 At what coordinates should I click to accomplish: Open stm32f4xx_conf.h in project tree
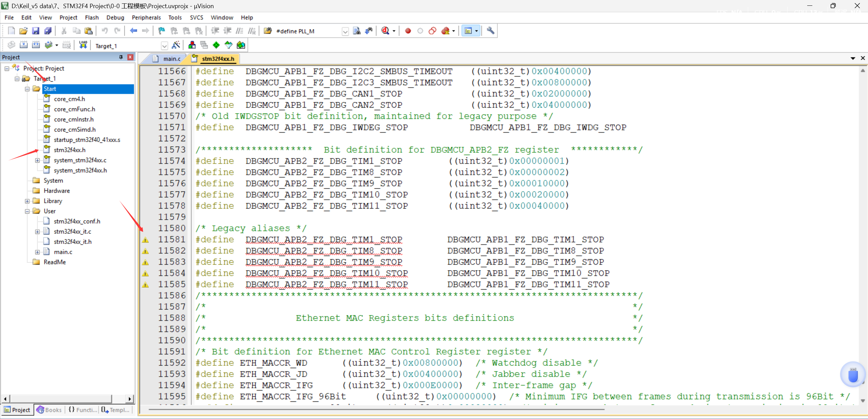pyautogui.click(x=77, y=221)
